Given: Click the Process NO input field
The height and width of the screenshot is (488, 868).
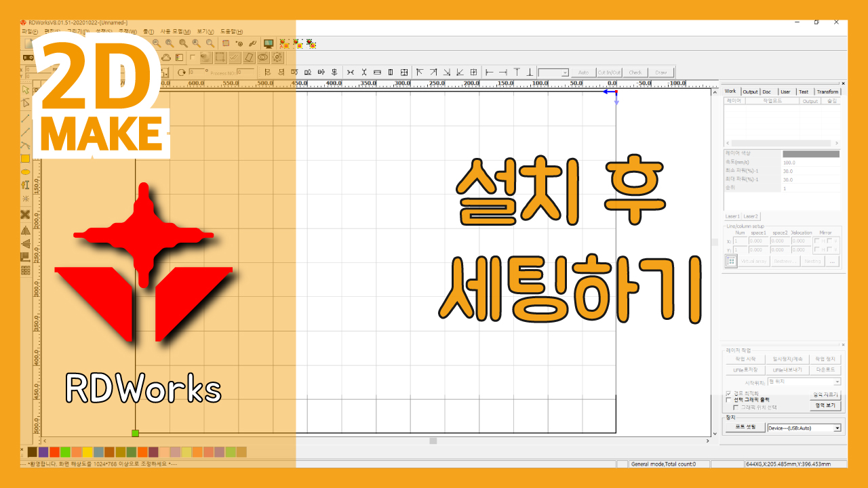Looking at the screenshot, I should click(245, 72).
